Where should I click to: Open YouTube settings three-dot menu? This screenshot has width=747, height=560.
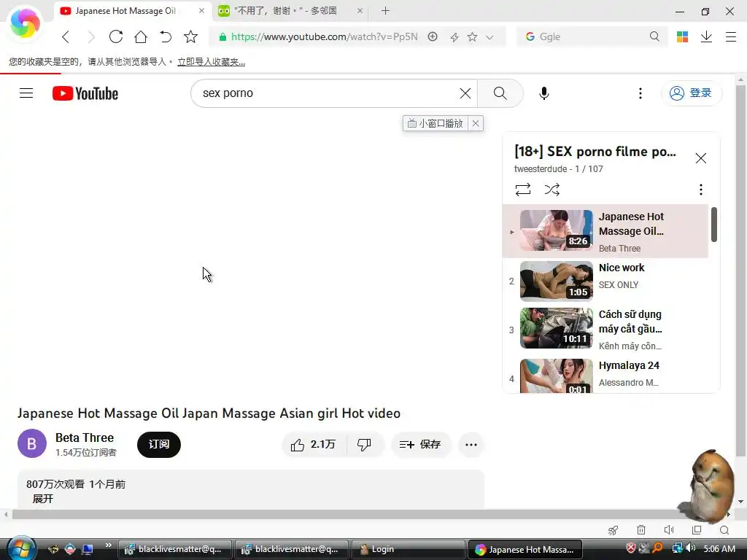click(x=640, y=93)
